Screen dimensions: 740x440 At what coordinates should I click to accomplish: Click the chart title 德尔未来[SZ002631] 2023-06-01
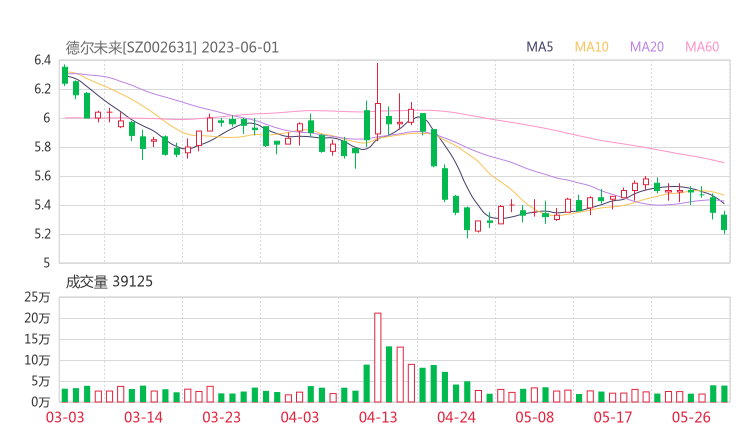172,47
